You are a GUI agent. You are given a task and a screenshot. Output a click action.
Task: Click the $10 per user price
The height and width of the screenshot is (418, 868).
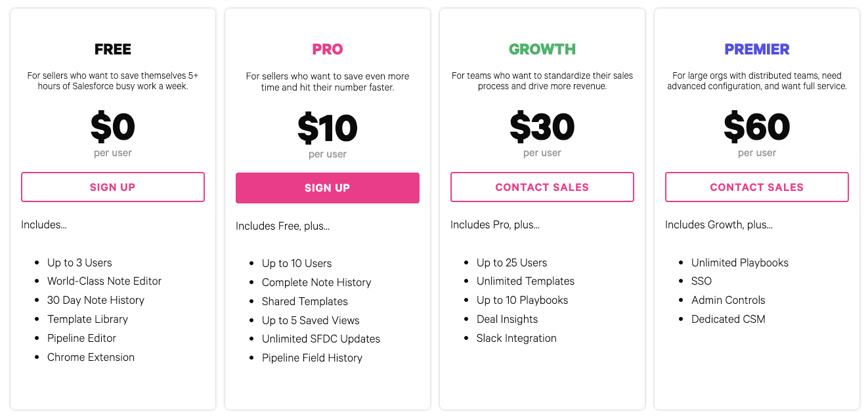coord(327,129)
